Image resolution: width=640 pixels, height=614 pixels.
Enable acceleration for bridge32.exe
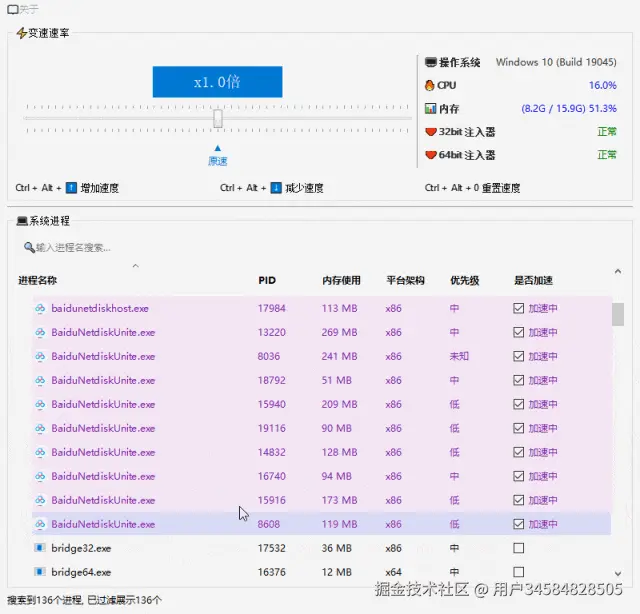pyautogui.click(x=518, y=548)
